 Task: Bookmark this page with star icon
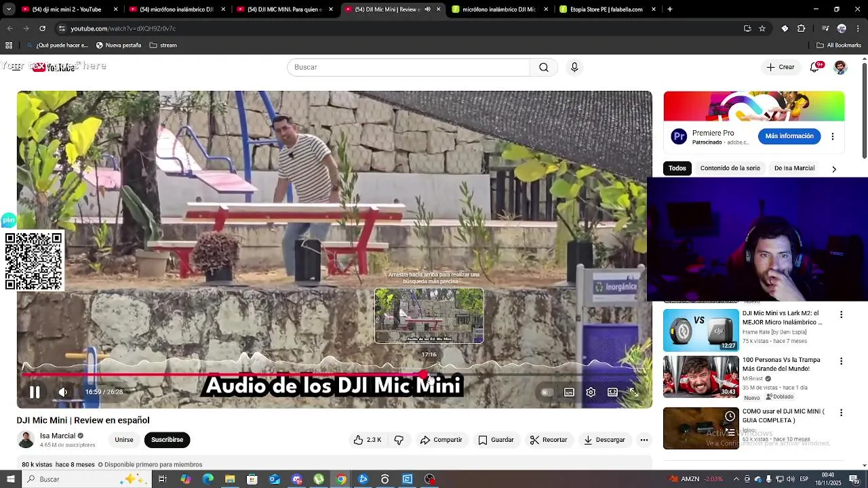click(x=762, y=28)
